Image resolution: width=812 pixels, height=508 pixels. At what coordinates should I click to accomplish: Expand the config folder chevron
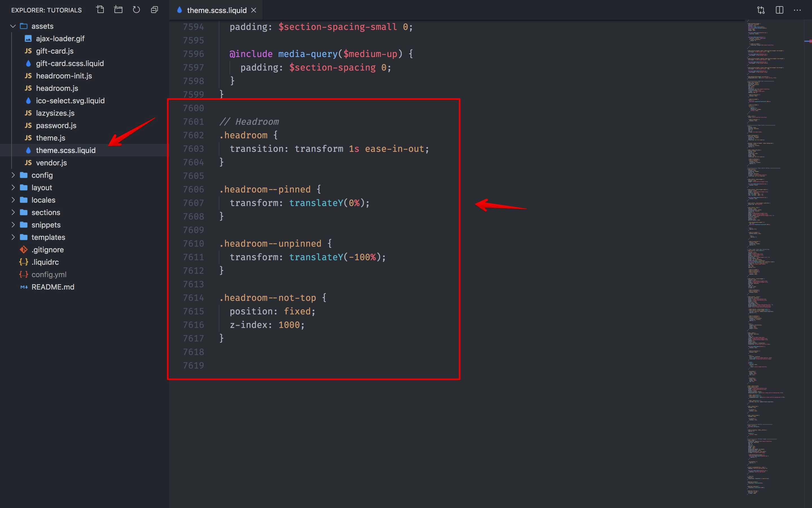[x=13, y=175]
